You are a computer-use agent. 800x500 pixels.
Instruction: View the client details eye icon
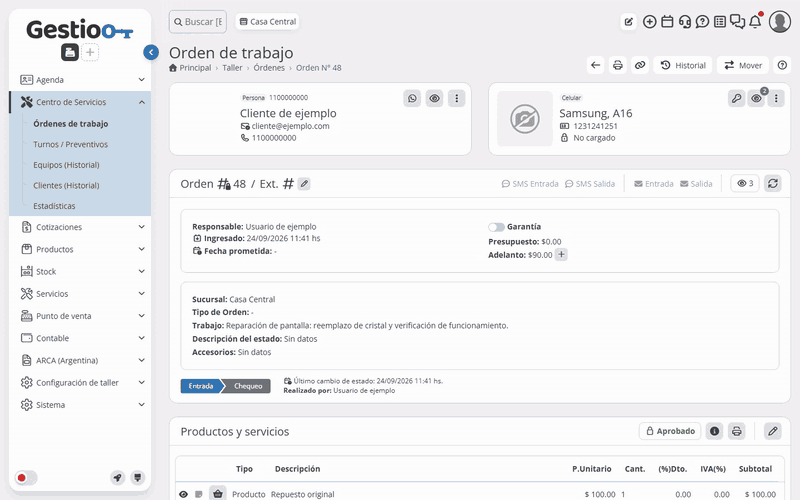pyautogui.click(x=435, y=98)
